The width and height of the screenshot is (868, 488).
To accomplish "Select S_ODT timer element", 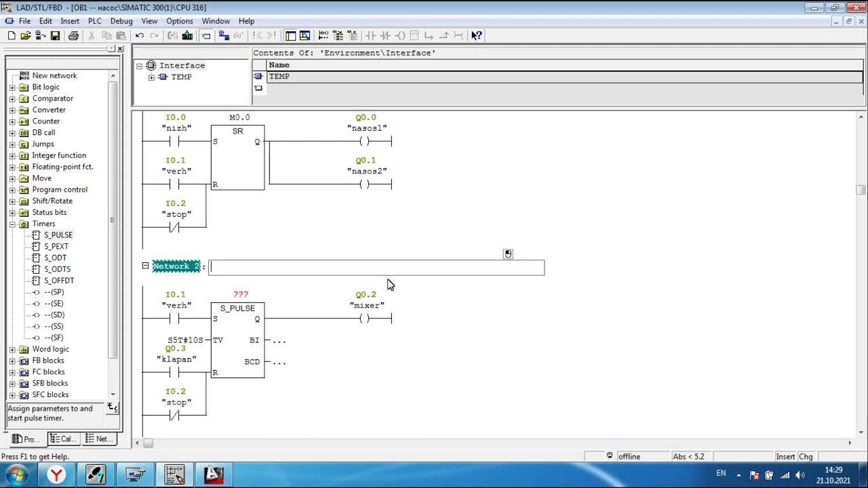I will [55, 258].
